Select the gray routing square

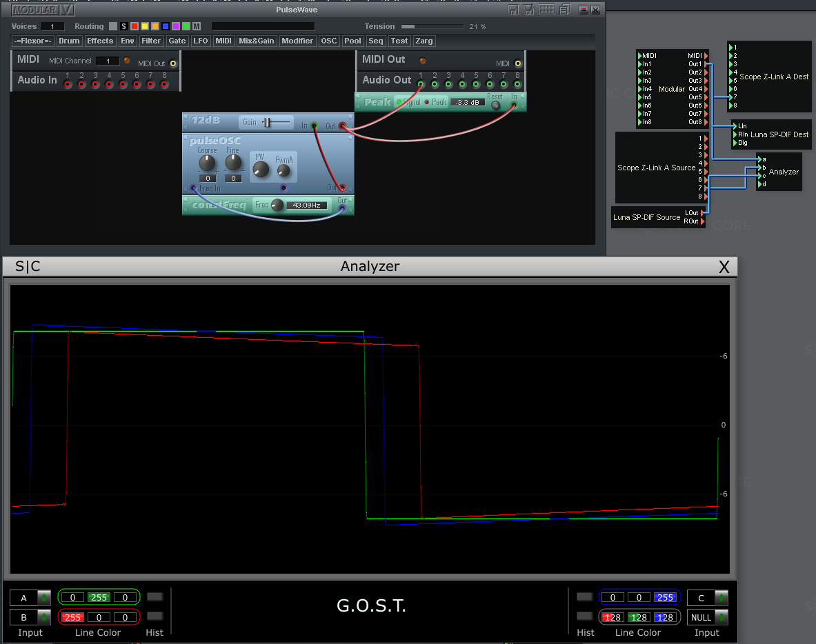(113, 26)
